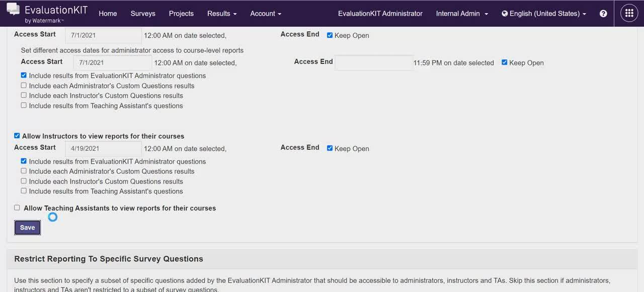Click Restrict Reporting To Specific Survey Questions heading
The image size is (644, 292).
click(109, 259)
